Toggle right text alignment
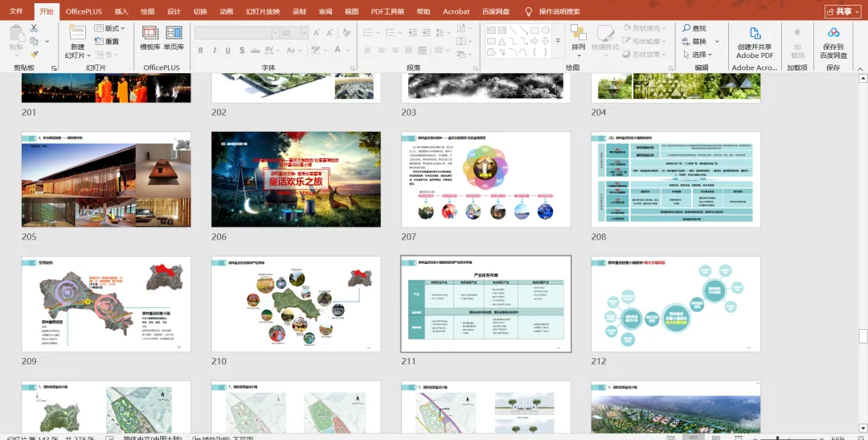Image resolution: width=868 pixels, height=440 pixels. coord(395,51)
